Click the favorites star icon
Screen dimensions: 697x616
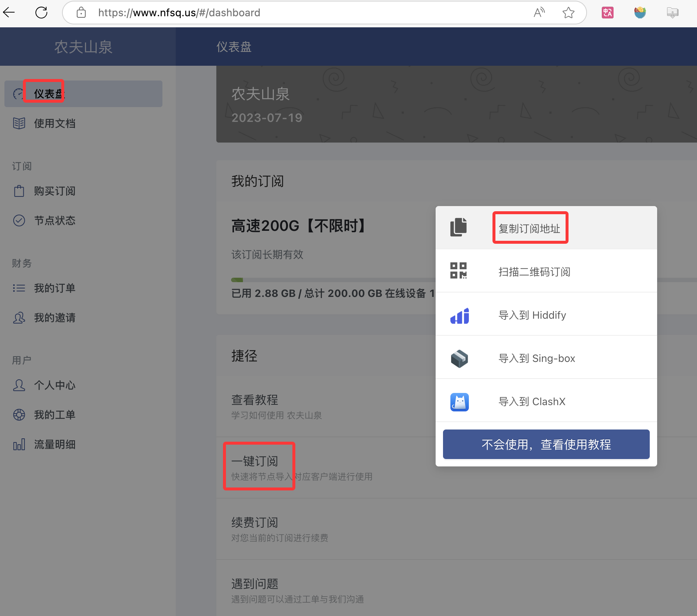tap(568, 13)
